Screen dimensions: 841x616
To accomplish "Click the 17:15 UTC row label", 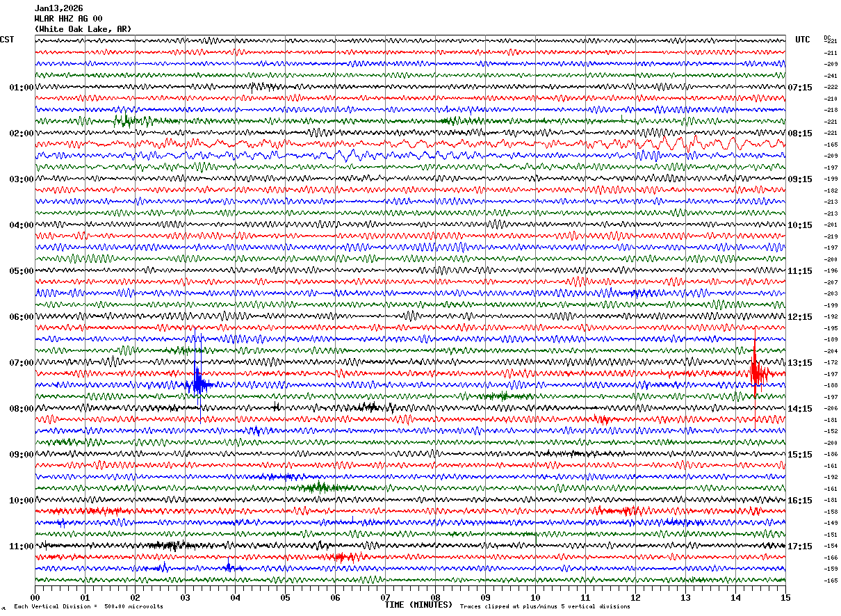I will (x=799, y=546).
